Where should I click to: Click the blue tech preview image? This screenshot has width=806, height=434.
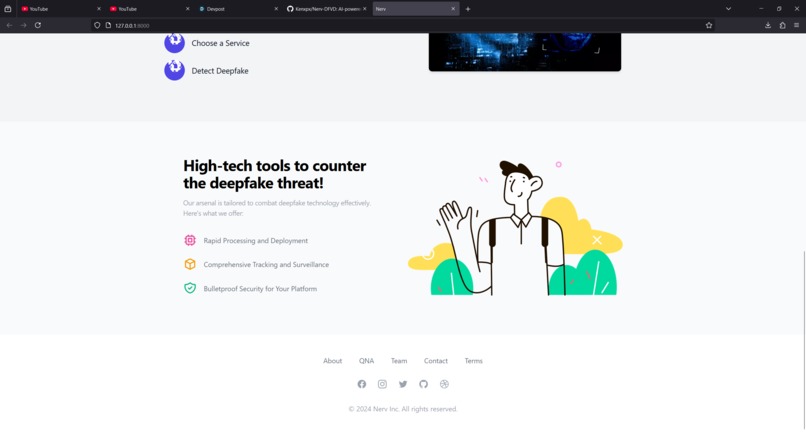pyautogui.click(x=525, y=52)
